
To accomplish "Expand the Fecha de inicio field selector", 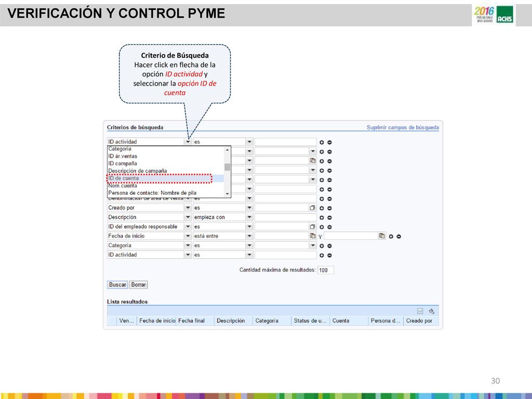I will [188, 236].
